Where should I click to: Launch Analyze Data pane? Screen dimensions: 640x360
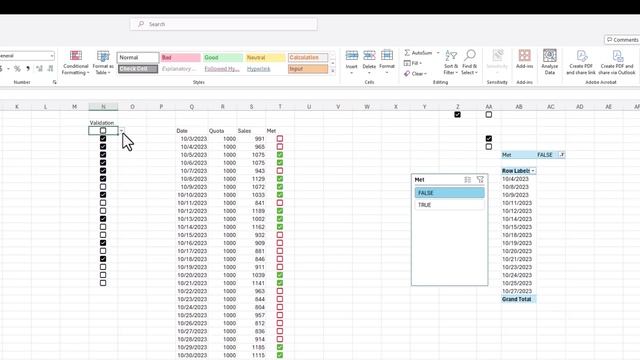pyautogui.click(x=550, y=62)
